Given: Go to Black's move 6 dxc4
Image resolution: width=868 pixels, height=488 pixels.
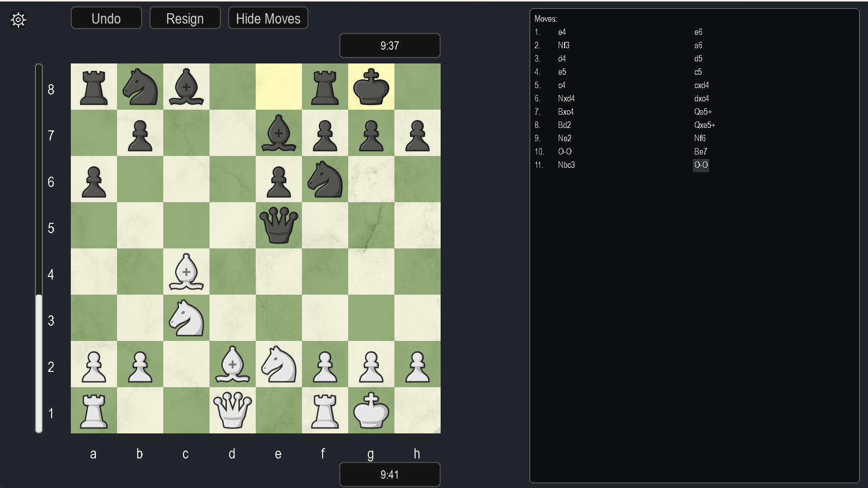Looking at the screenshot, I should 702,98.
